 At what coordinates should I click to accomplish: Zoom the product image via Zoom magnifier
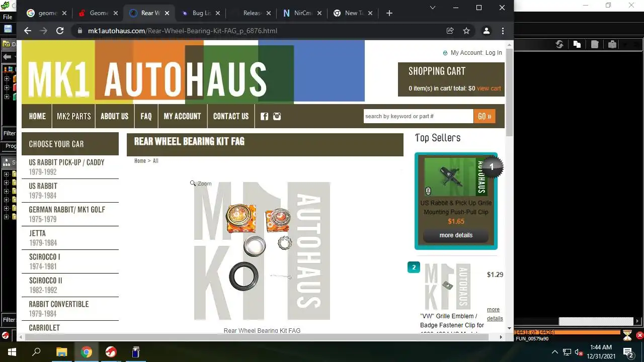(x=201, y=184)
